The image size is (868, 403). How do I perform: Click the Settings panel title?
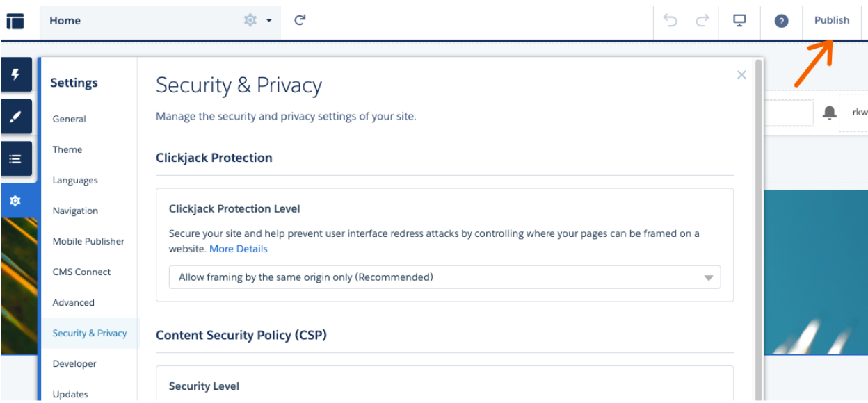pos(74,83)
